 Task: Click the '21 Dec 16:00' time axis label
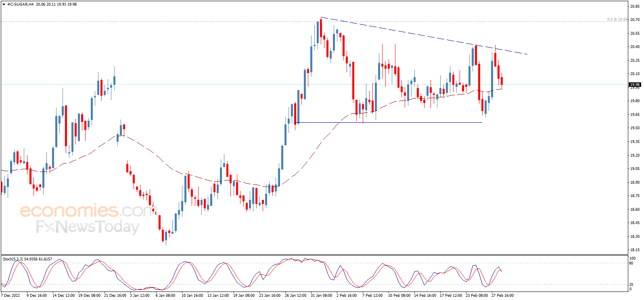pos(115,296)
